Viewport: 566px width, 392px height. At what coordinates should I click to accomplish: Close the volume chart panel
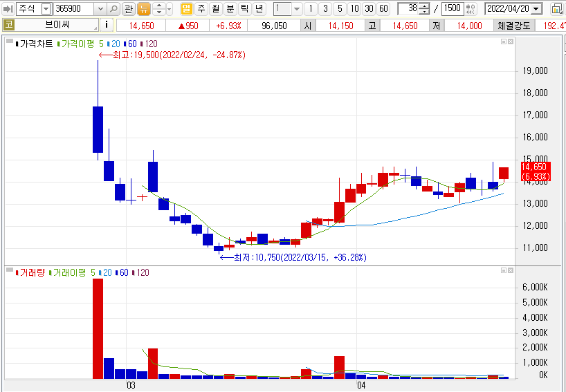click(x=511, y=270)
